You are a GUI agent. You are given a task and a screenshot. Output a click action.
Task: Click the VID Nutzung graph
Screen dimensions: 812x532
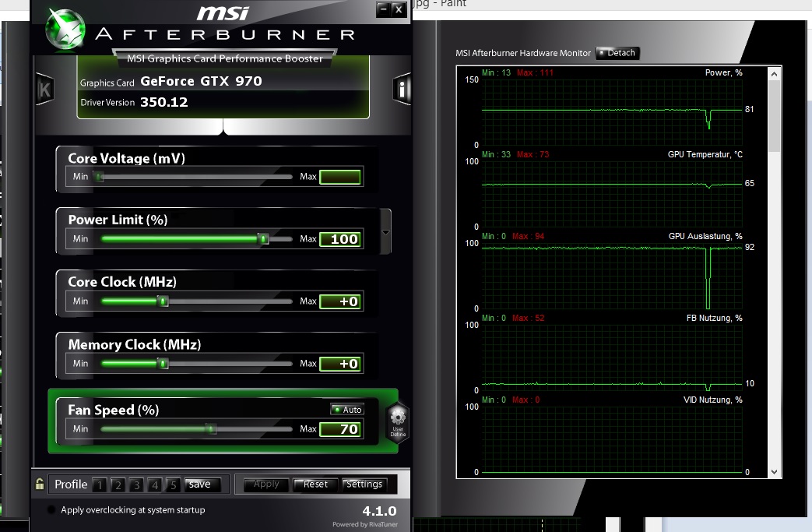pyautogui.click(x=612, y=439)
